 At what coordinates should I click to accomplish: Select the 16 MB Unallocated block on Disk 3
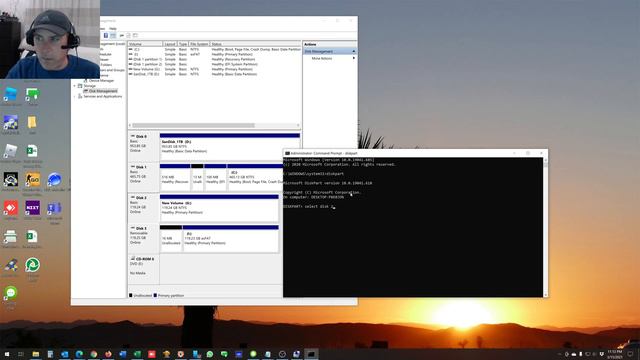(171, 239)
